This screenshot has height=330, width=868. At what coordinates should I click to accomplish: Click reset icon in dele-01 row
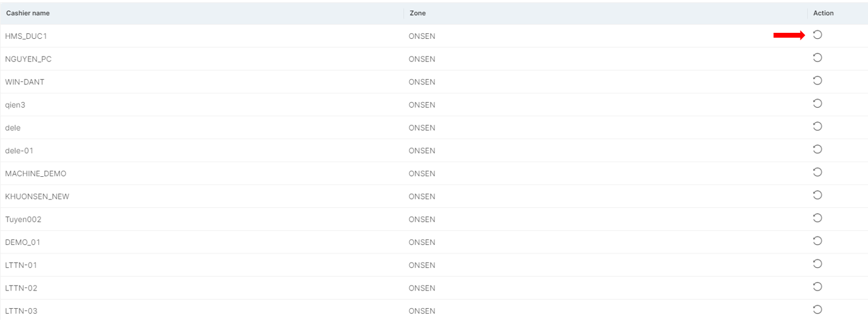pyautogui.click(x=817, y=150)
